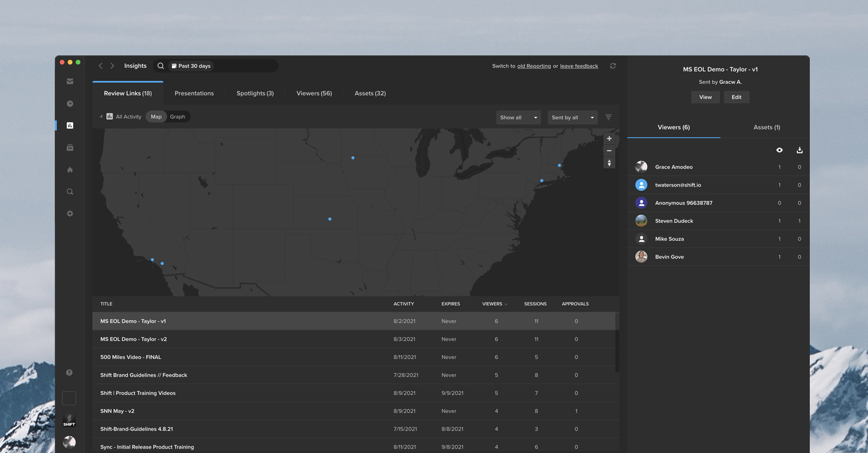
Task: Zoom in the map with plus control
Action: click(x=609, y=139)
